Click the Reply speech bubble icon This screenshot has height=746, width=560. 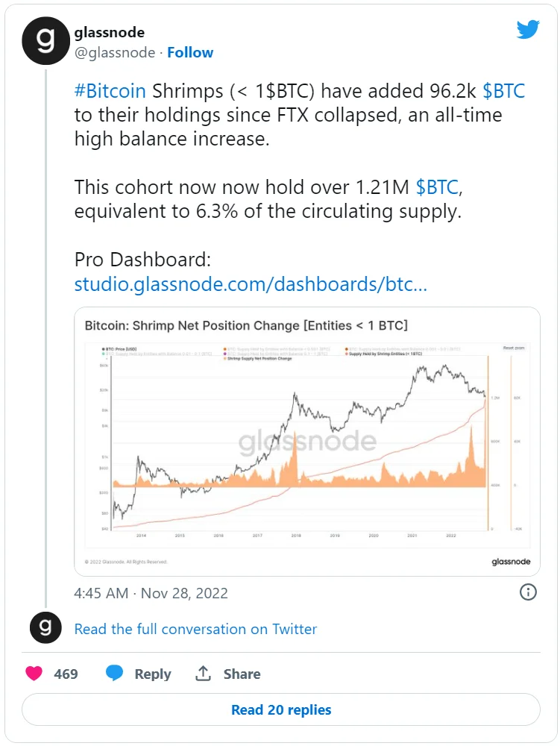pos(114,674)
